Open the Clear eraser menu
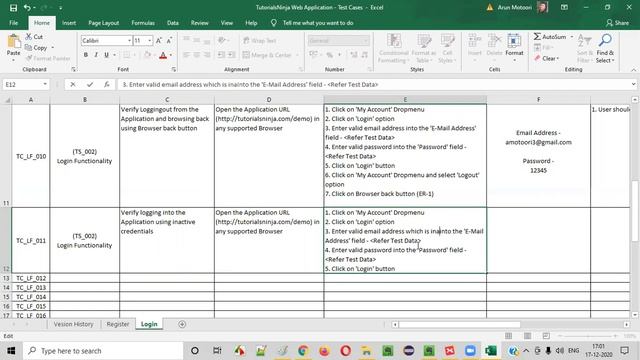This screenshot has width=640, height=360. 547,58
